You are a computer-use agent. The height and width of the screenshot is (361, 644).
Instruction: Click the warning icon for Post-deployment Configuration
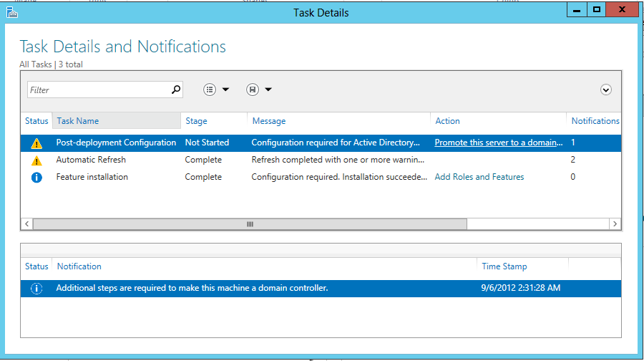click(36, 143)
